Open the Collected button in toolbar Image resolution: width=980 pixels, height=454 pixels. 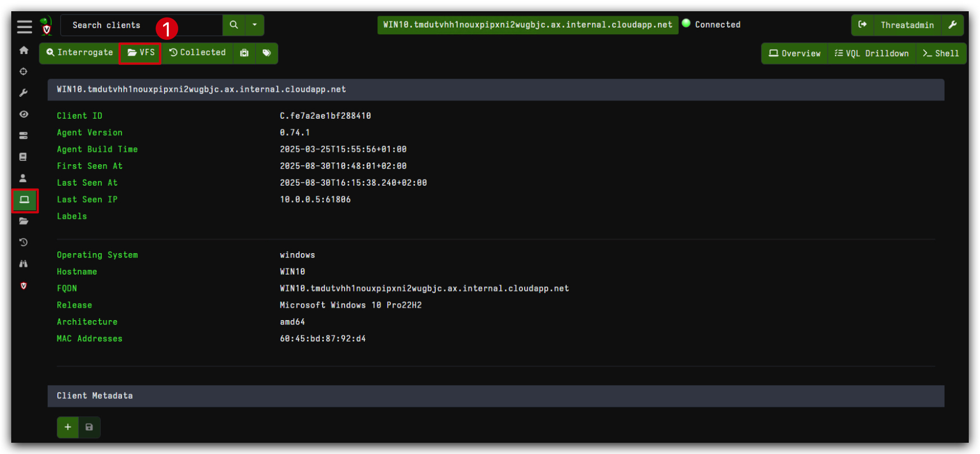pos(197,53)
